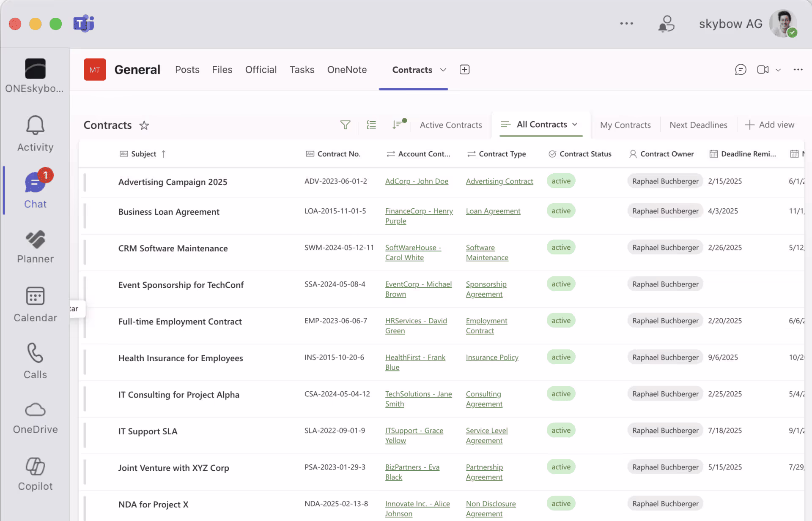Open the Deadline Remi... column header menu
Viewport: 812px width, 521px height.
(743, 154)
